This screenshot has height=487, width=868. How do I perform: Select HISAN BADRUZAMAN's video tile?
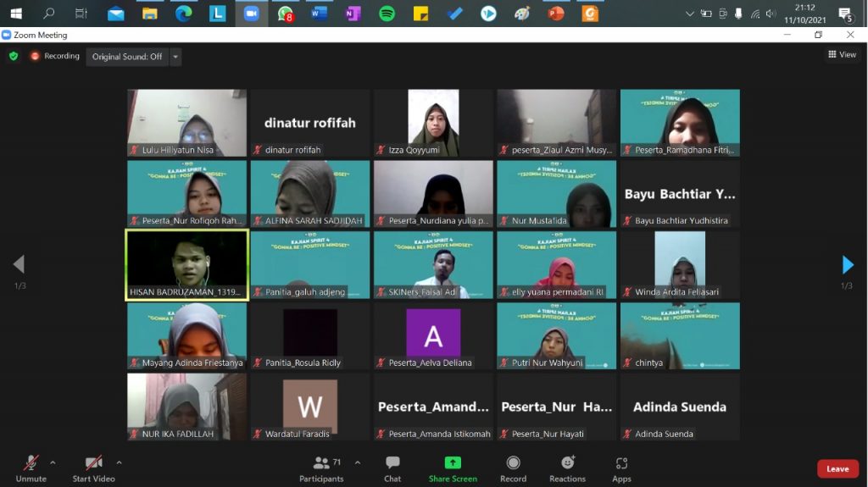[x=186, y=264]
